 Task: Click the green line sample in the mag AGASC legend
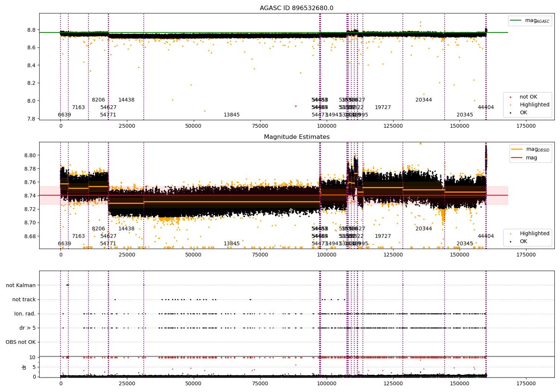point(516,21)
